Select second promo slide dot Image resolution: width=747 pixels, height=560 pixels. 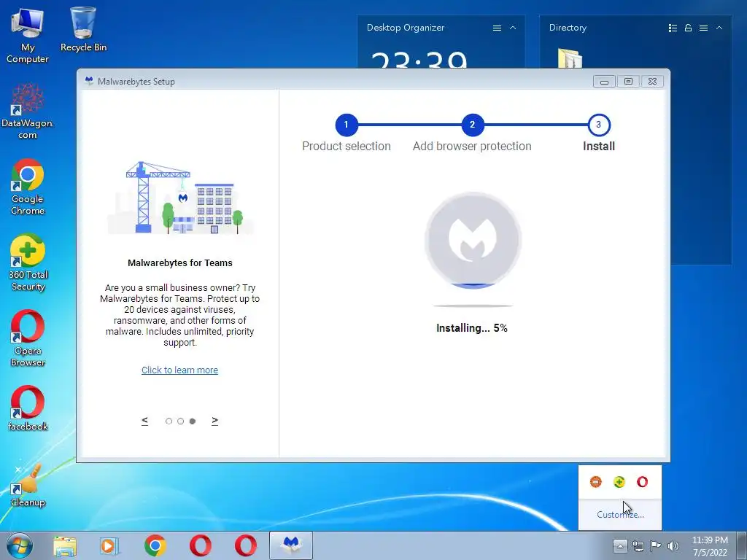click(x=181, y=421)
